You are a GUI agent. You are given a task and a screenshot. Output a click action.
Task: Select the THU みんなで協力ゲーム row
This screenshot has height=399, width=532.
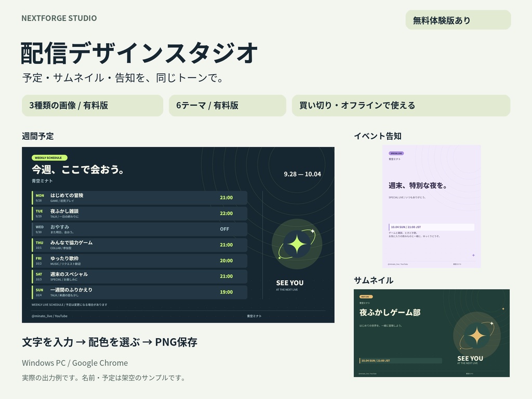point(139,245)
